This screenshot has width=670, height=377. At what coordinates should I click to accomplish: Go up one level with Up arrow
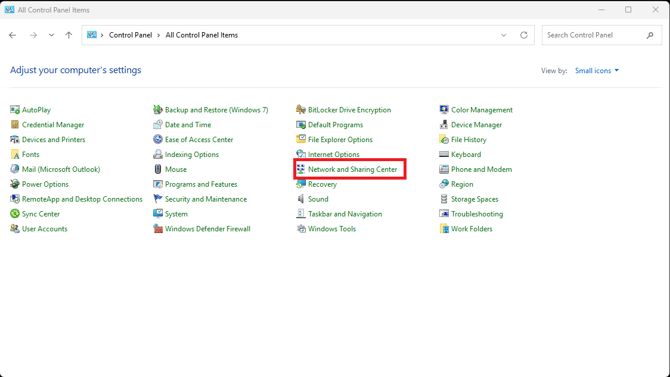point(69,35)
